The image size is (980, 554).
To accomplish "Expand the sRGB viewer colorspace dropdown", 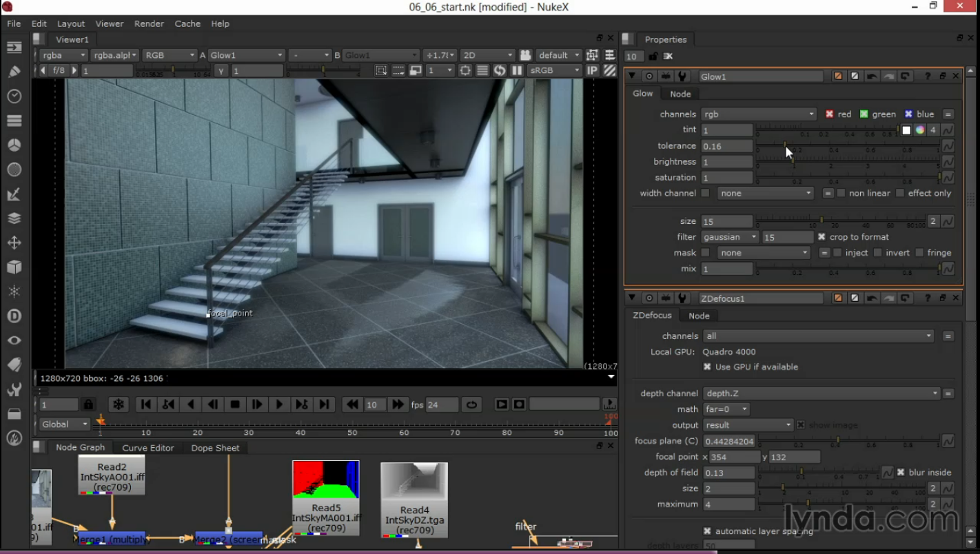I will pyautogui.click(x=555, y=70).
